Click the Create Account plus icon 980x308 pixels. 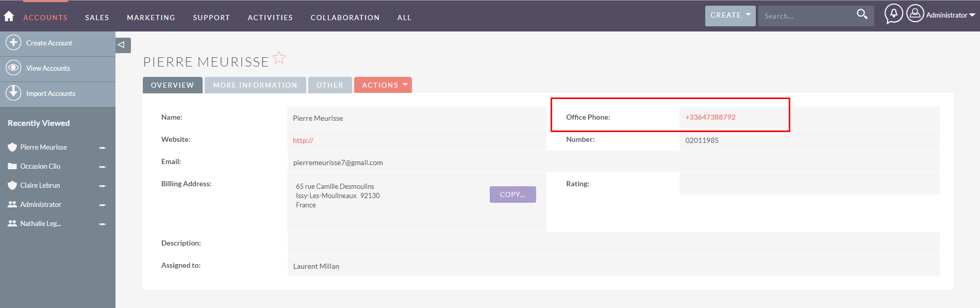pos(13,42)
